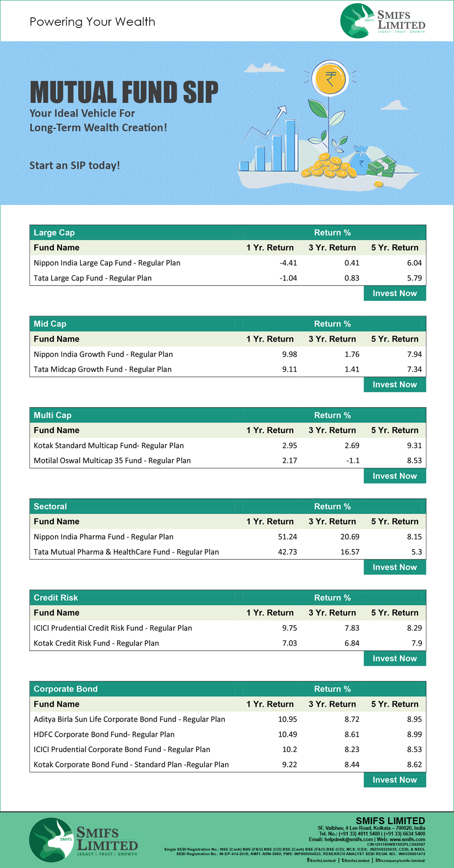The height and width of the screenshot is (868, 454).
Task: Click Invest Now under Corporate Bond table
Action: (x=395, y=780)
